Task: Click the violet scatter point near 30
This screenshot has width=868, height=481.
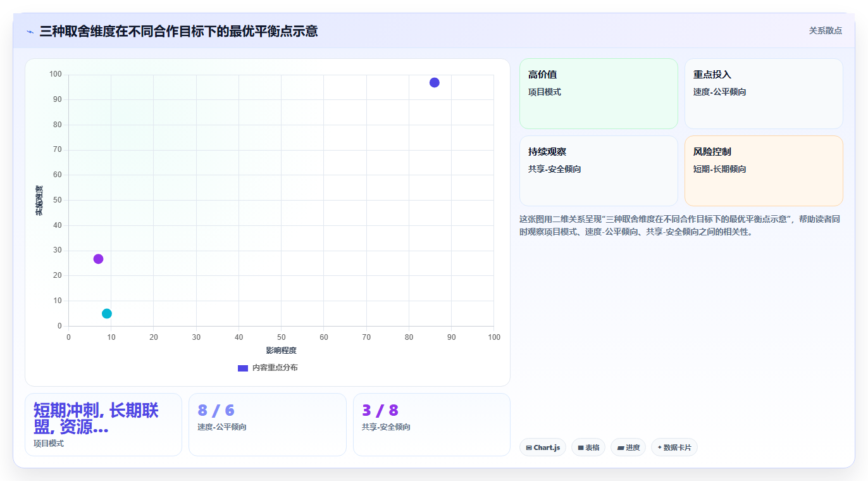Action: coord(98,259)
